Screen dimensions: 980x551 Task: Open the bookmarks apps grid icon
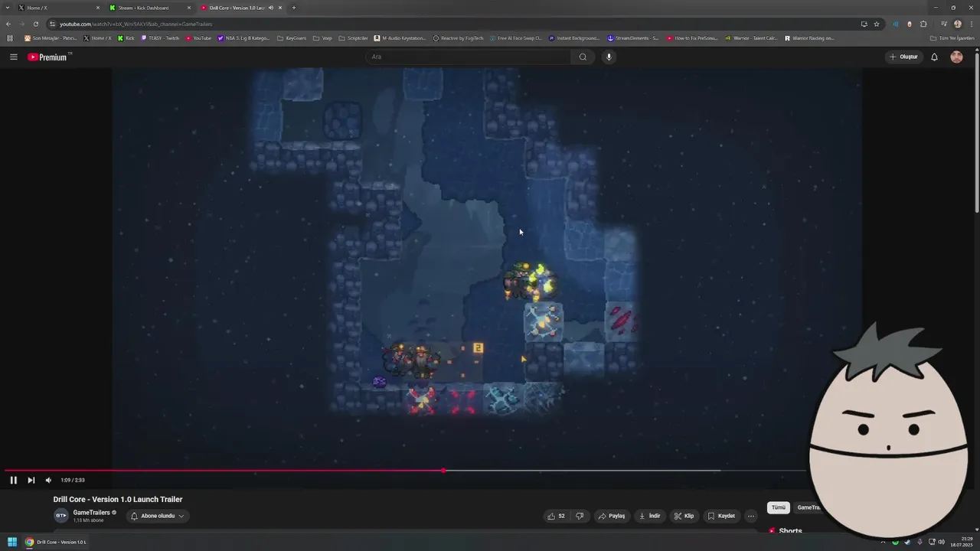tap(10, 37)
